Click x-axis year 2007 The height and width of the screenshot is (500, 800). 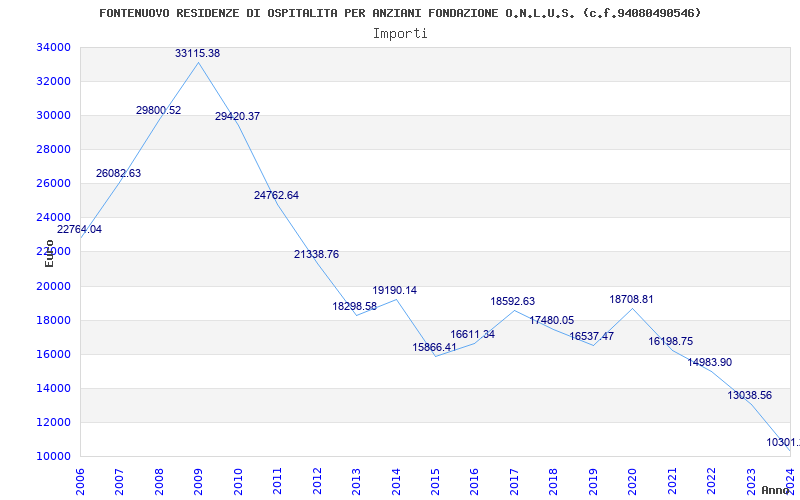click(119, 481)
